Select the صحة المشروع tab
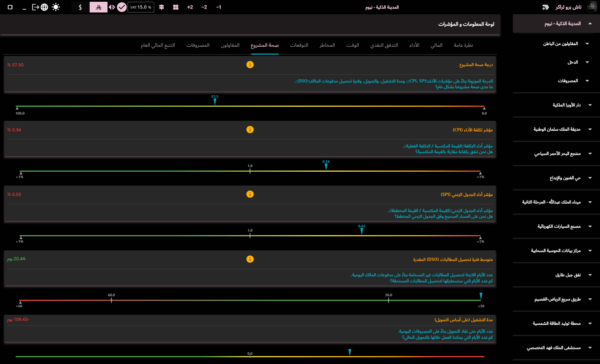Viewport: 600px width, 364px height. click(265, 45)
